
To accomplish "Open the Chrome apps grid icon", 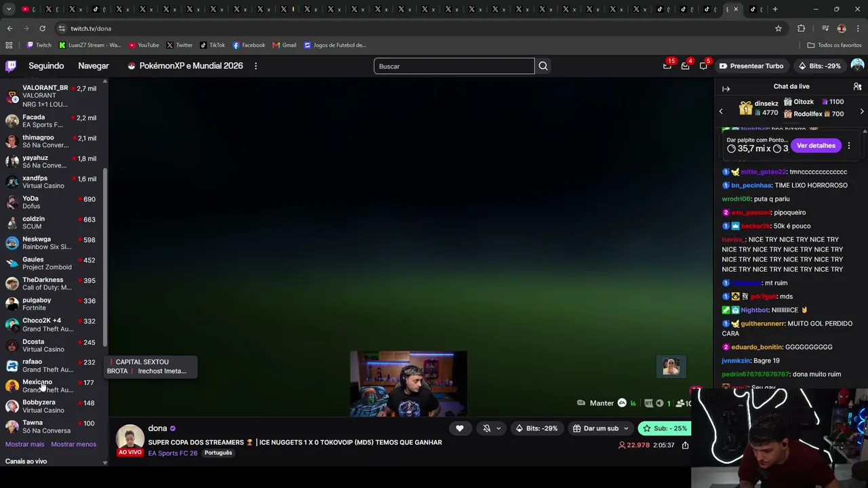I will (x=9, y=45).
